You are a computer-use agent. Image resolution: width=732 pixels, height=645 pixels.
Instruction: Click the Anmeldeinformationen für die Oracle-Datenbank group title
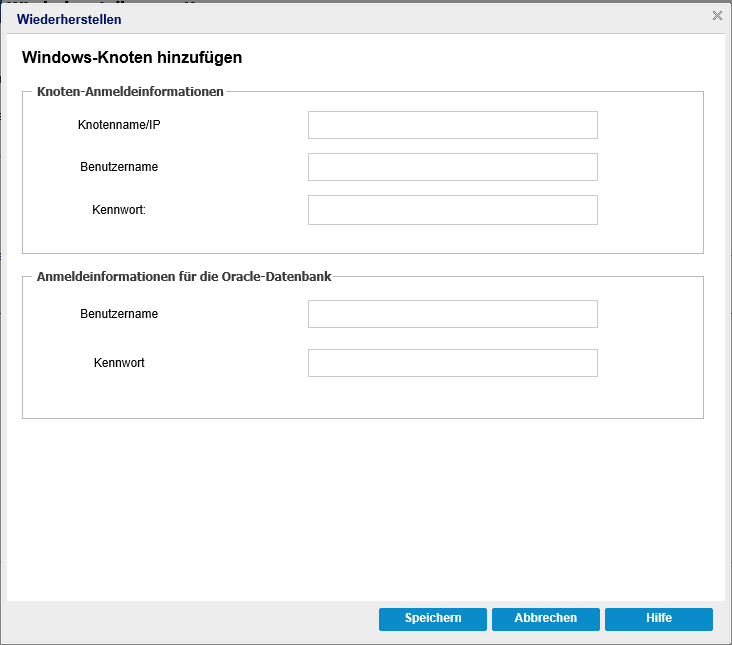(x=184, y=276)
